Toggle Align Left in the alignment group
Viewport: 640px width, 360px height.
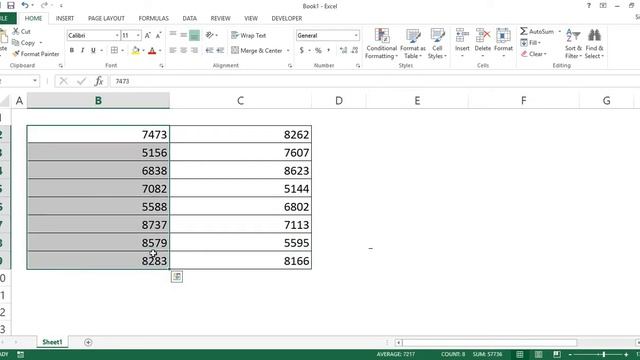[x=173, y=50]
